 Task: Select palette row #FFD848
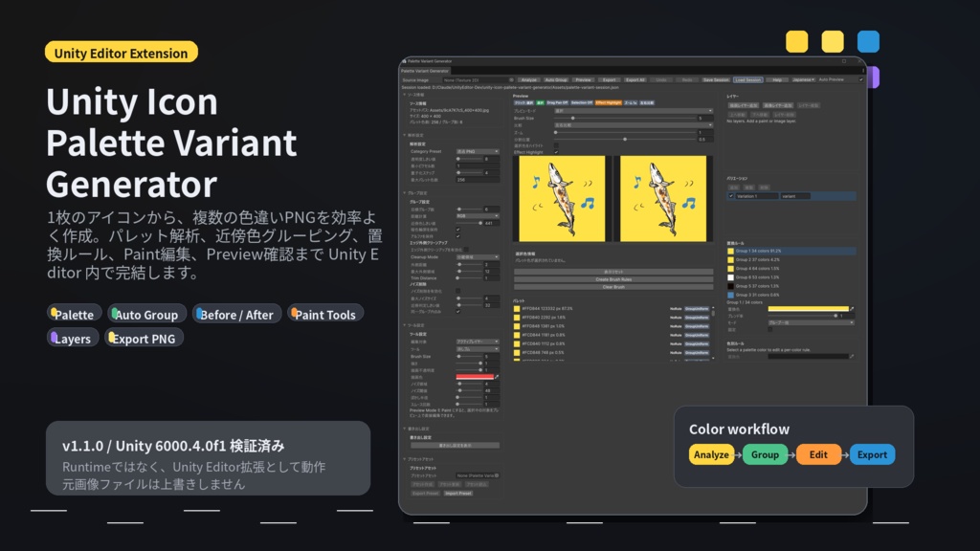(x=612, y=326)
